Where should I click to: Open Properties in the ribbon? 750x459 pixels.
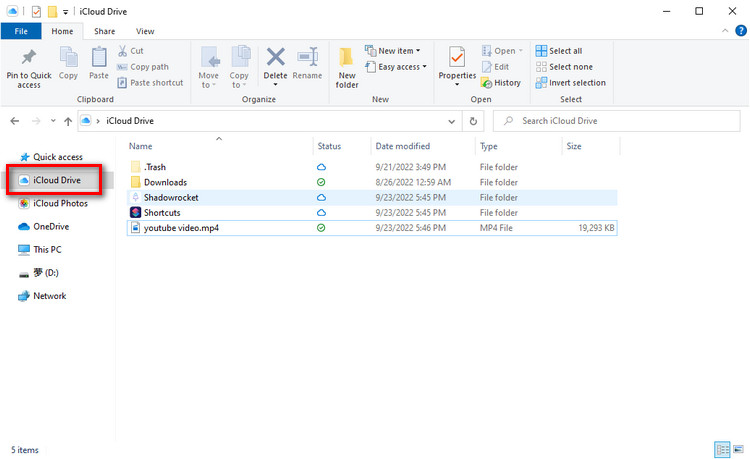457,66
